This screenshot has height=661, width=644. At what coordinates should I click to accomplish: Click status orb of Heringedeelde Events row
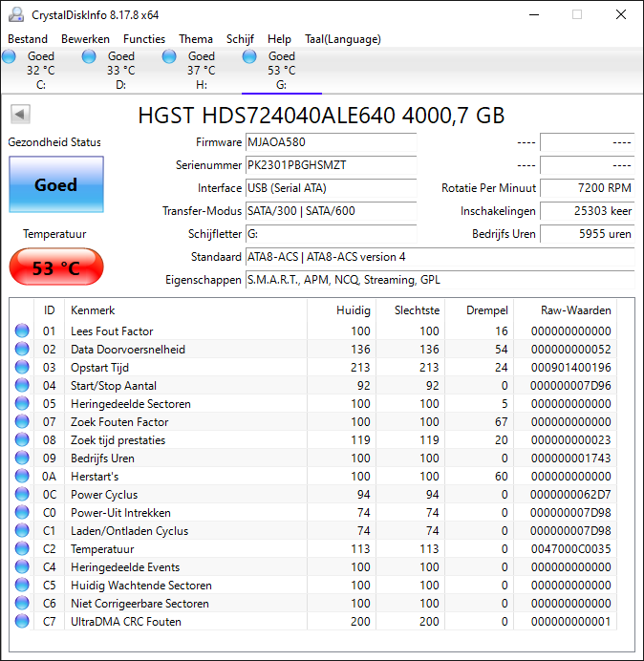[x=22, y=566]
